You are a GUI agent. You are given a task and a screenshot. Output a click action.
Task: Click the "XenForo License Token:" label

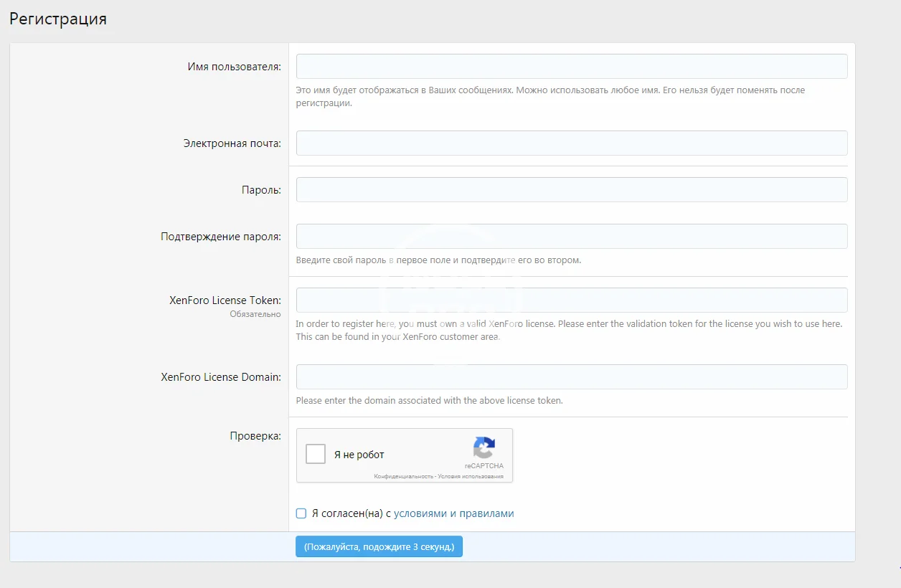(225, 300)
